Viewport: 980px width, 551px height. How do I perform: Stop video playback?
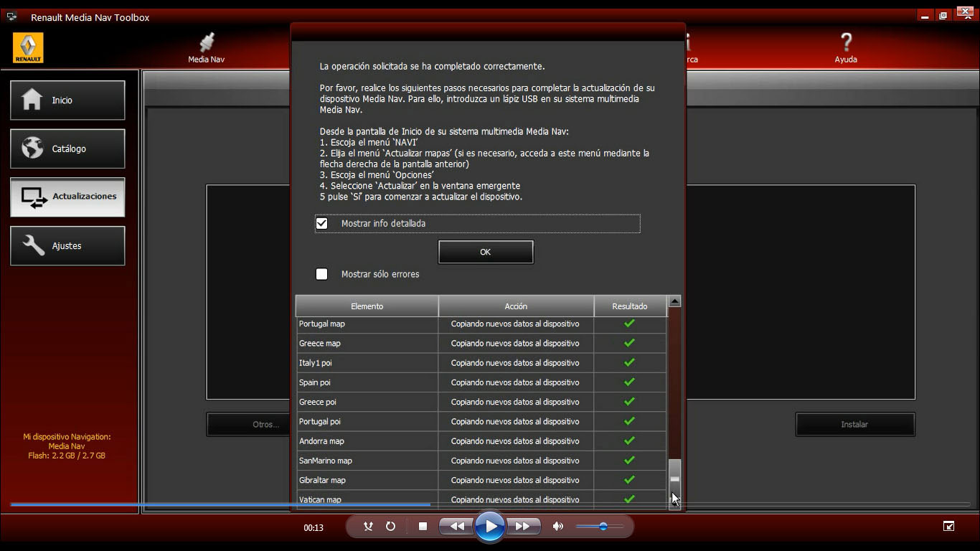click(423, 527)
